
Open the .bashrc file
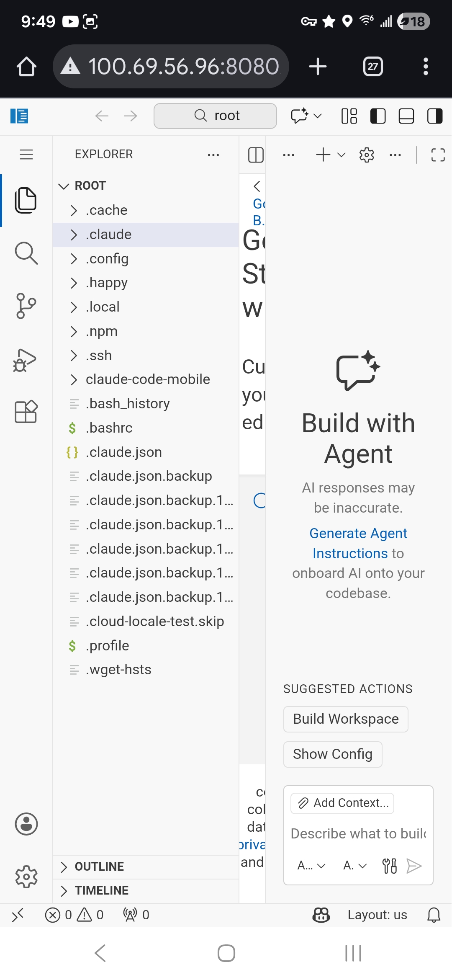109,428
